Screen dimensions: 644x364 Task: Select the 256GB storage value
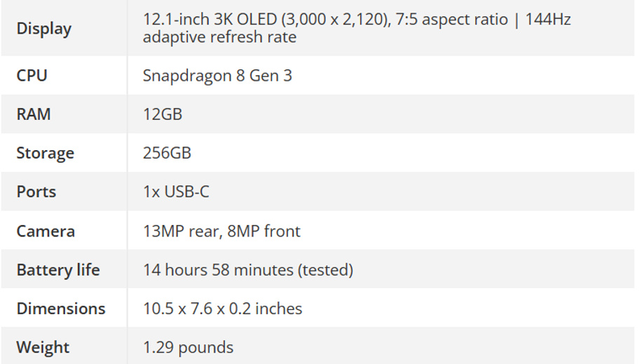click(x=167, y=153)
